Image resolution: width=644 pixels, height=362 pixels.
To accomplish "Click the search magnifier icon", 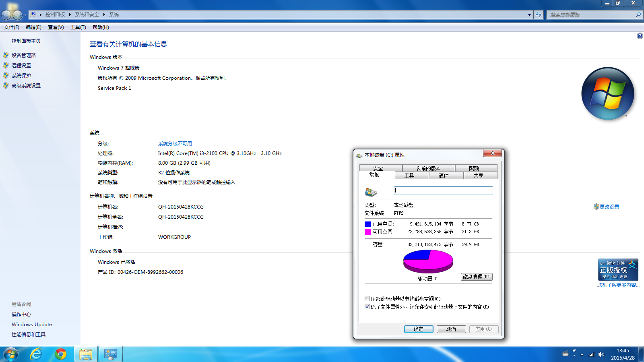I will click(x=638, y=14).
